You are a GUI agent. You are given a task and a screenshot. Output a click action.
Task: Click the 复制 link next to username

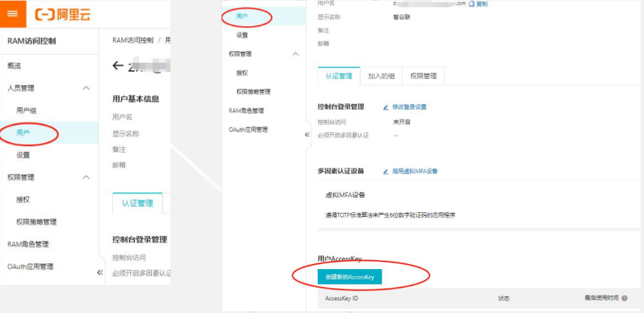tap(481, 3)
